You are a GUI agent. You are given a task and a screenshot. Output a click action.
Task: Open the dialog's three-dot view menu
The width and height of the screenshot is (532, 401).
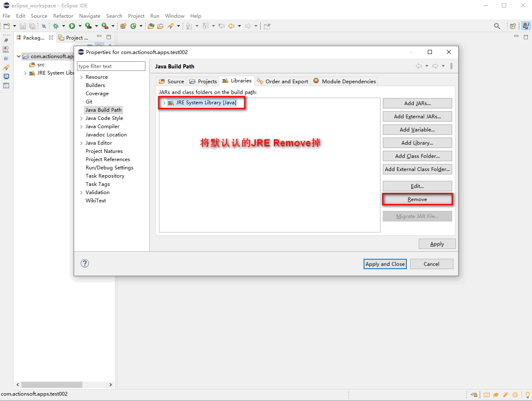tap(451, 66)
